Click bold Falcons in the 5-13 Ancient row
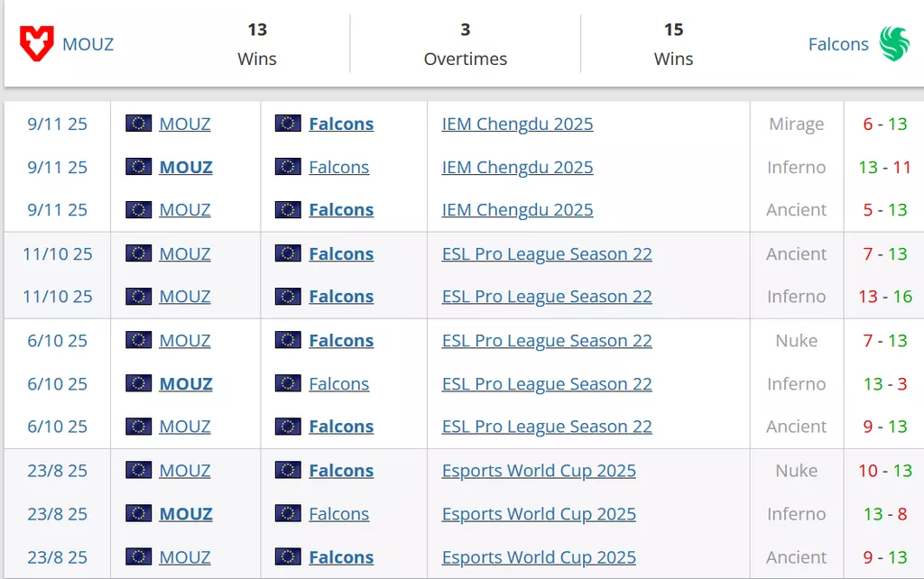924x579 pixels. (x=341, y=210)
